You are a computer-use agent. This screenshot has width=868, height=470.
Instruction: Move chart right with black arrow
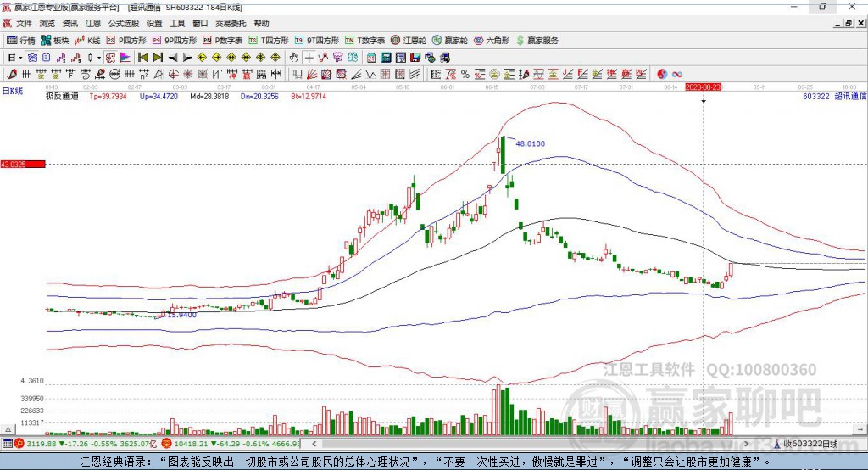(187, 58)
